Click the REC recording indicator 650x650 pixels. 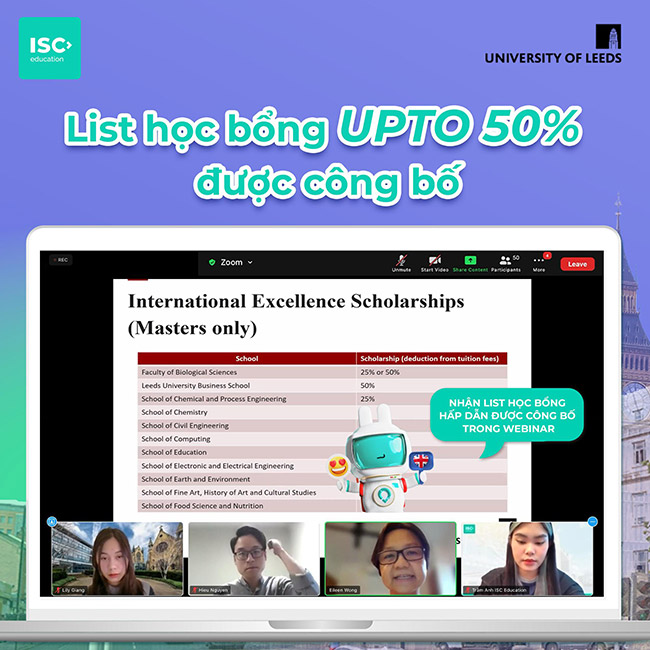point(61,260)
